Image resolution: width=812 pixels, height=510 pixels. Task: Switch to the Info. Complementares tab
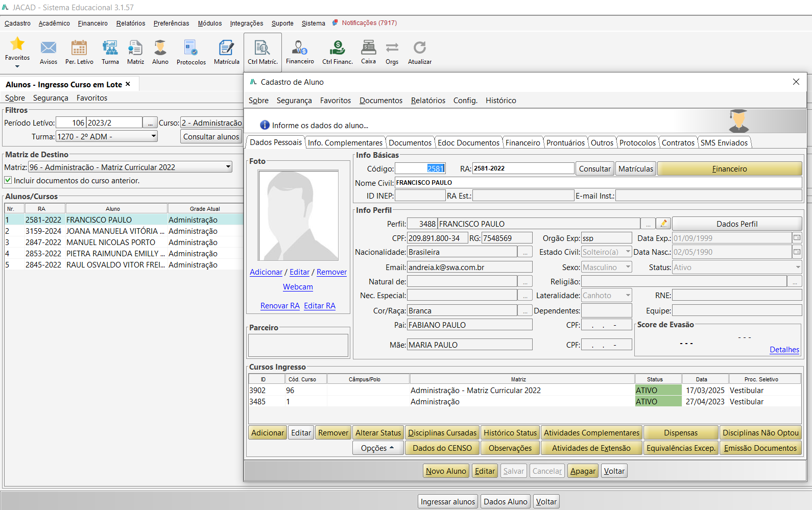tap(345, 143)
